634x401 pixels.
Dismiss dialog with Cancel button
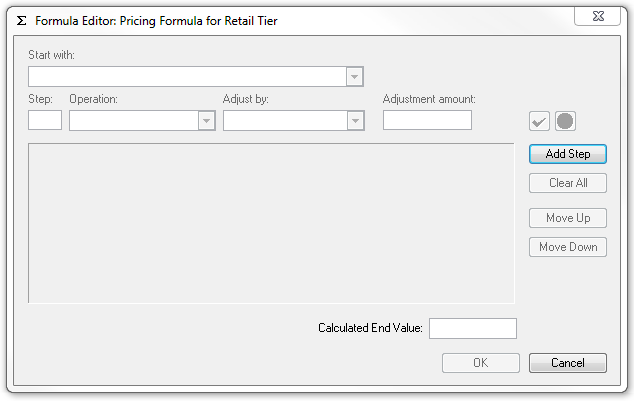[x=568, y=363]
